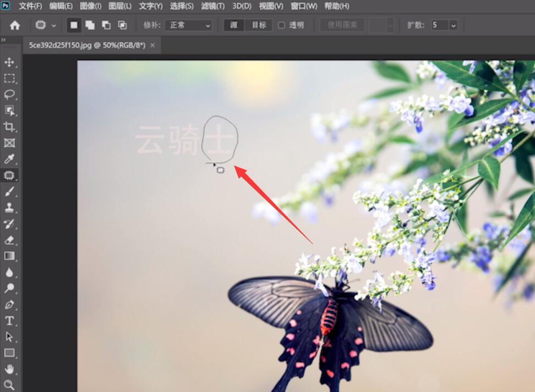This screenshot has width=535, height=392.
Task: Select the Frame tool
Action: click(9, 143)
